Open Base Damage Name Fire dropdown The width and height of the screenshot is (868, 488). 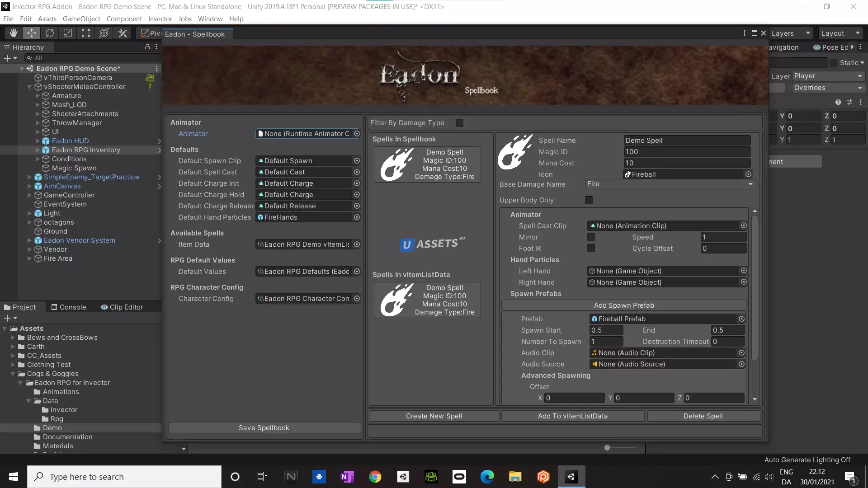pyautogui.click(x=670, y=184)
